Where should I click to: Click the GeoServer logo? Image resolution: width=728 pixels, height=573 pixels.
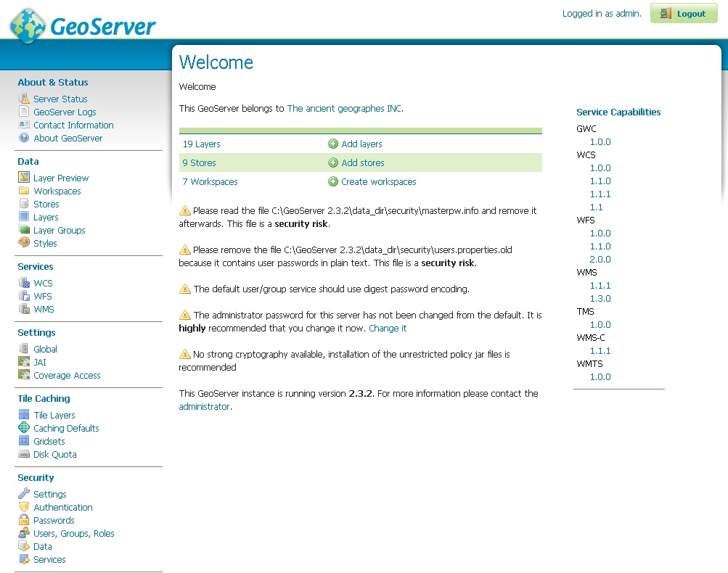pyautogui.click(x=83, y=26)
